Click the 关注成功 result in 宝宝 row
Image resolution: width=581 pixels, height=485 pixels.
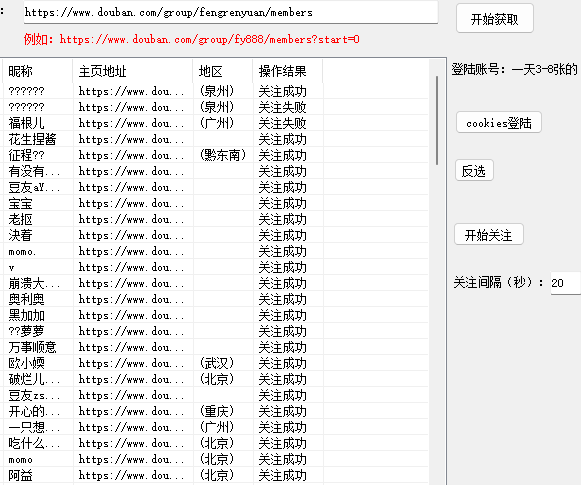pyautogui.click(x=282, y=203)
